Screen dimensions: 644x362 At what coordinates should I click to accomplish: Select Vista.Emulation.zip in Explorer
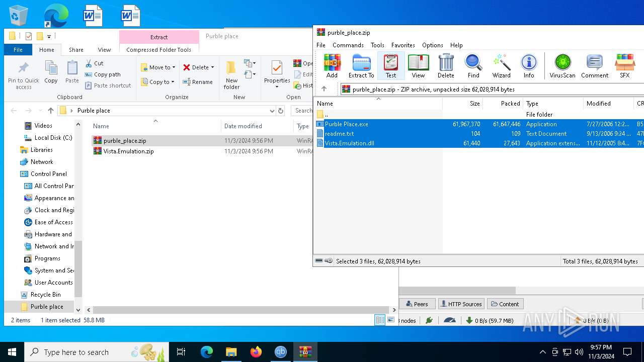(x=128, y=151)
